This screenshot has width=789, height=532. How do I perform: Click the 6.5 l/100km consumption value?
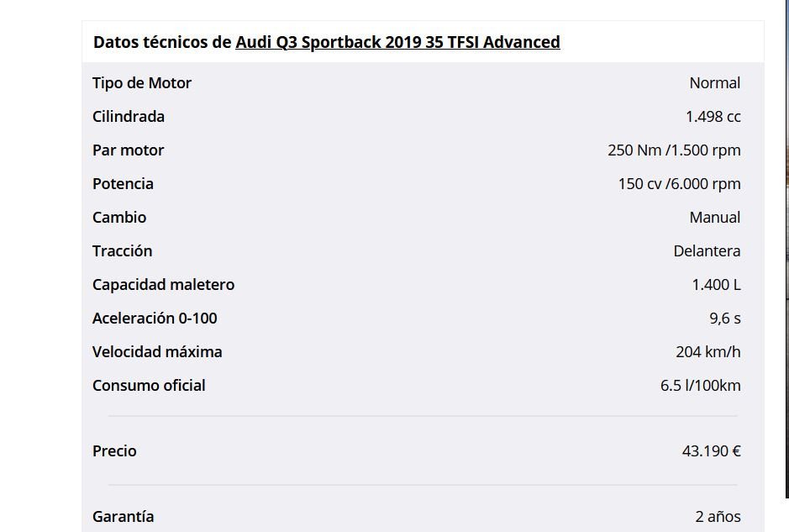click(x=701, y=386)
